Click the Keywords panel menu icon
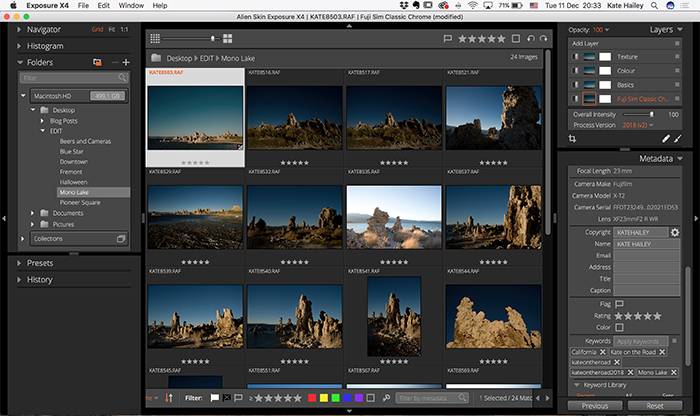 [x=674, y=341]
